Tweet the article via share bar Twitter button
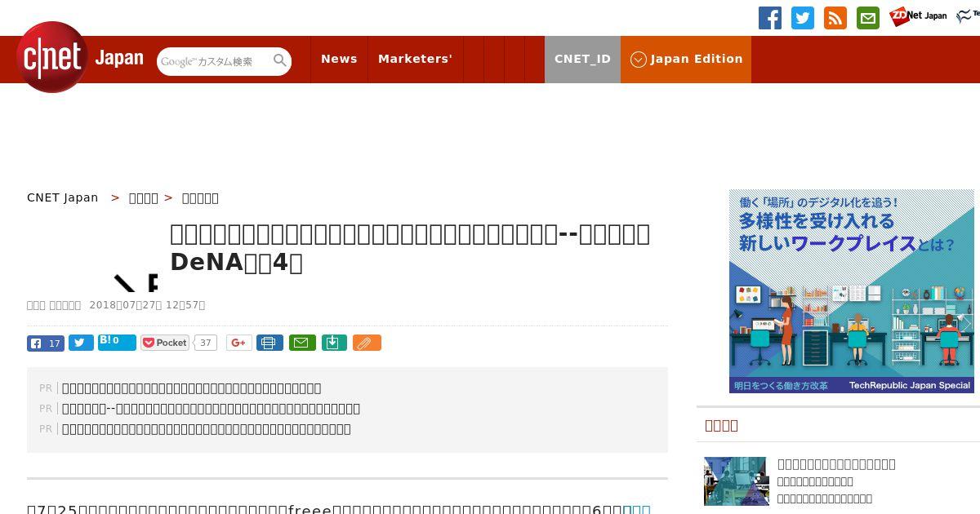Viewport: 980px width, 514px height. click(81, 343)
